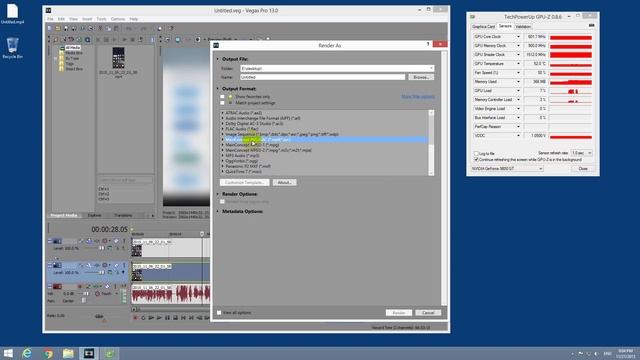Click the Stop button on the transport bar

coord(175,318)
